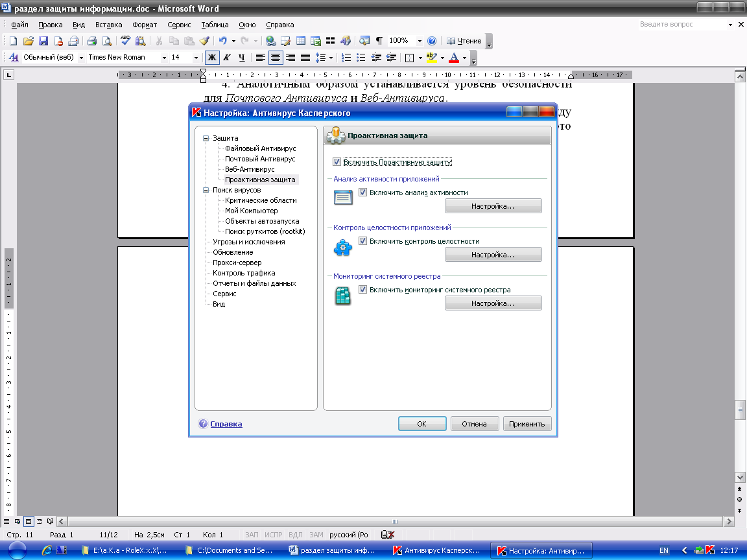Open the Файл menu
The image size is (747, 560).
point(19,25)
